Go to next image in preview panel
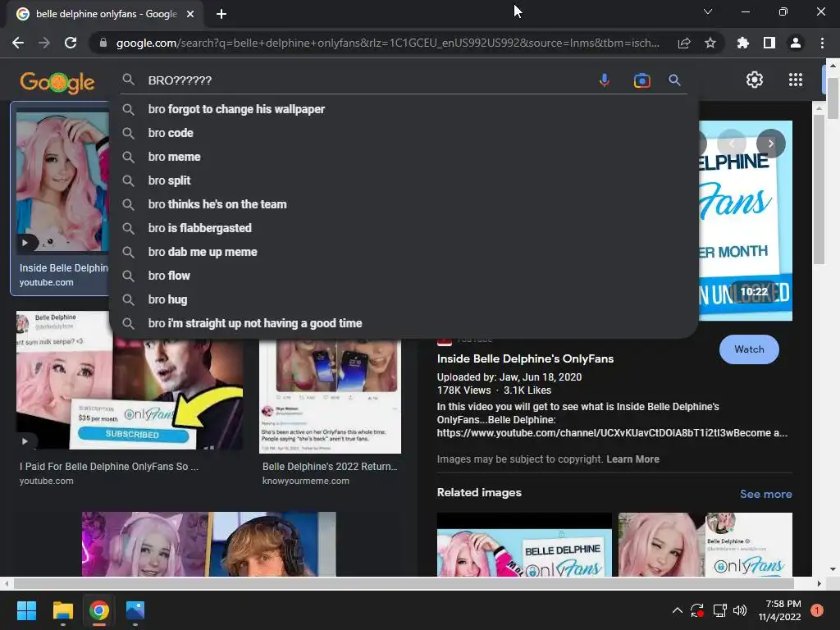The image size is (840, 630). [770, 144]
